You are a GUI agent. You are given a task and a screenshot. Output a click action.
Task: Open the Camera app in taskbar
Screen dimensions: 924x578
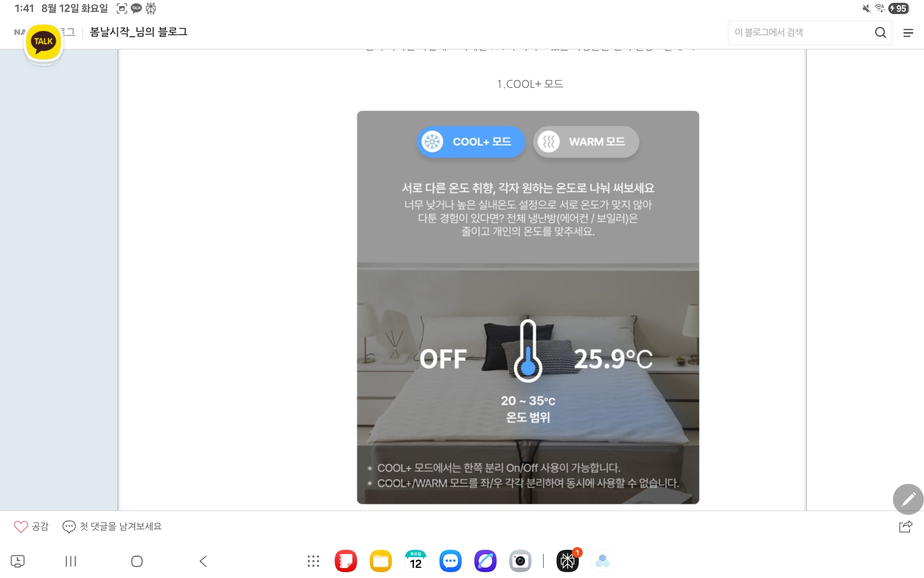(520, 561)
